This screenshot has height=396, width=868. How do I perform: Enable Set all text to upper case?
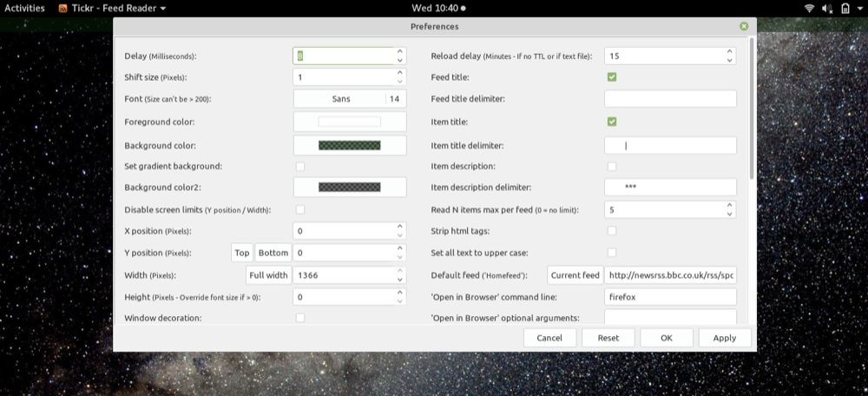tap(612, 253)
